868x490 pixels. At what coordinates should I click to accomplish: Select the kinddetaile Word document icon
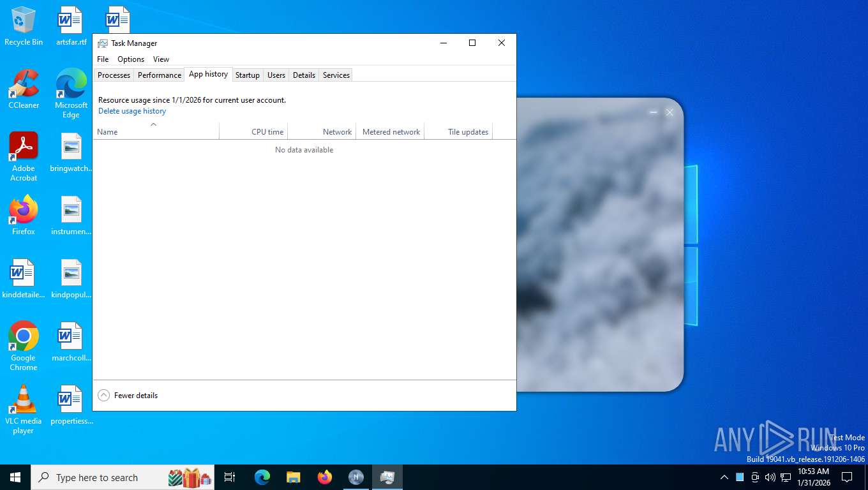click(x=24, y=279)
